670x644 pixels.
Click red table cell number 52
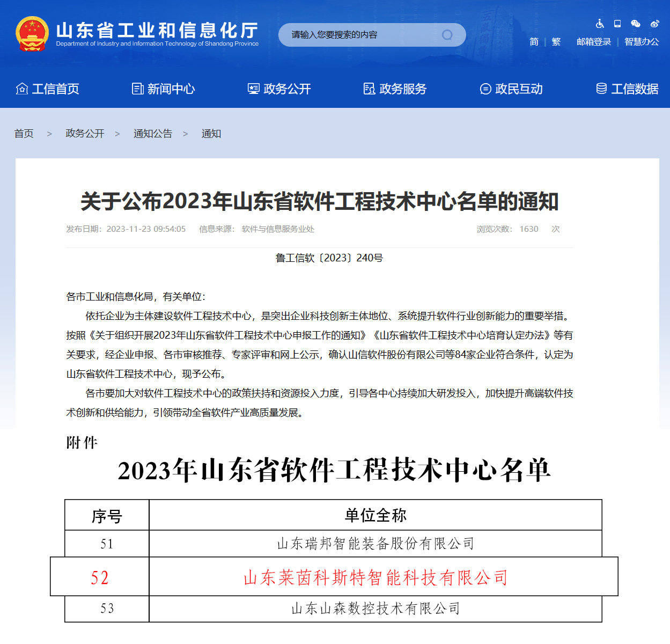100,577
